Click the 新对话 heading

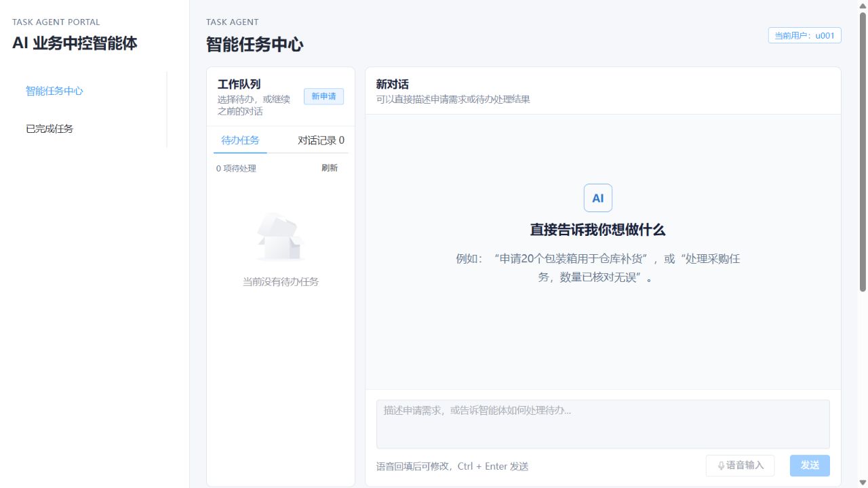pos(393,84)
